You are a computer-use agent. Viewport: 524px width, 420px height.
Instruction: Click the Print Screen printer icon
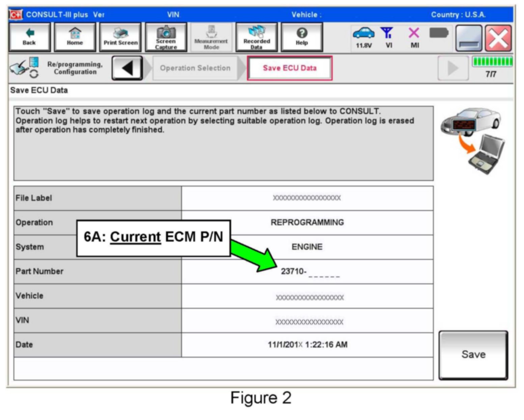point(120,37)
